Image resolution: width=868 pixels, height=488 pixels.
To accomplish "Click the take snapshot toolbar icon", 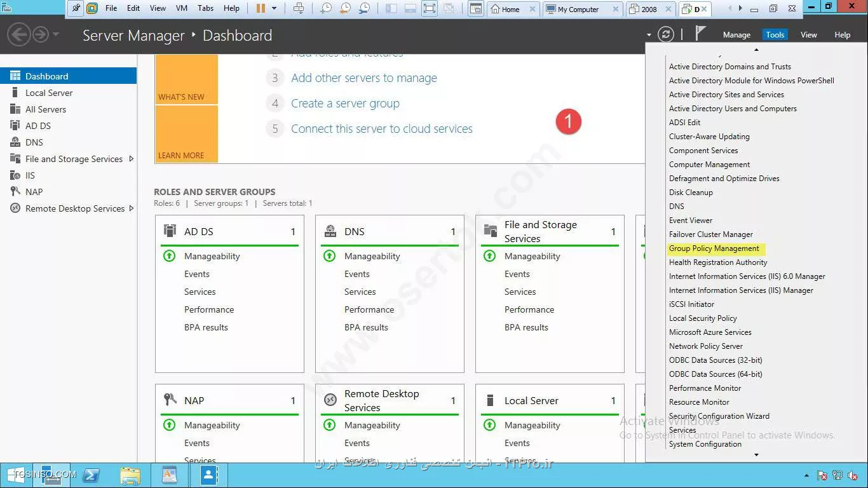I will click(x=326, y=8).
